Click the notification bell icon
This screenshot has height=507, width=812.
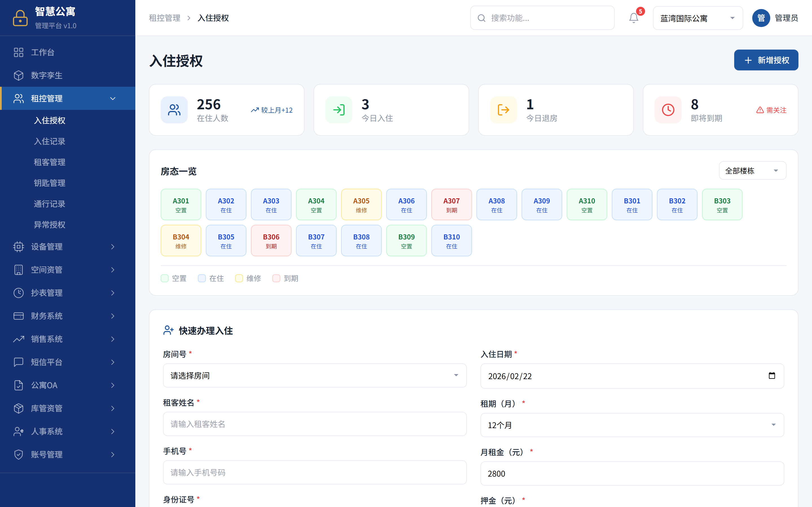point(634,18)
